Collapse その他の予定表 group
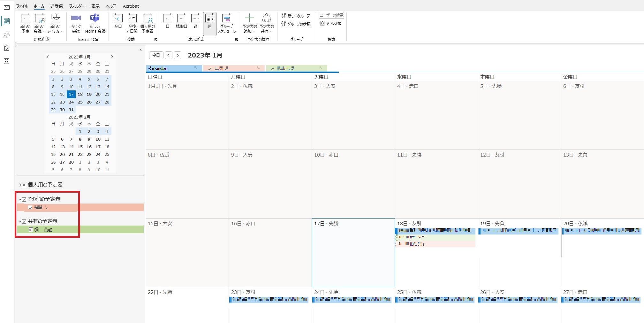The image size is (644, 323). point(20,199)
